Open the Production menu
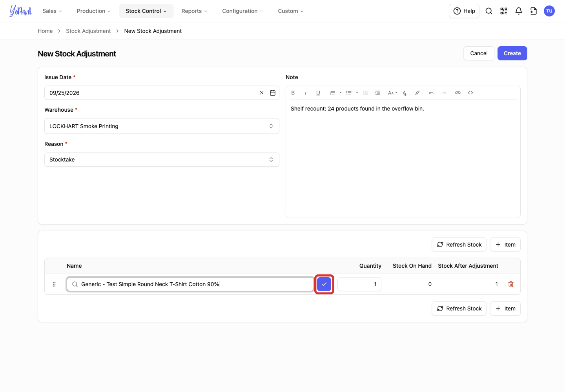Image resolution: width=565 pixels, height=392 pixels. pyautogui.click(x=94, y=11)
